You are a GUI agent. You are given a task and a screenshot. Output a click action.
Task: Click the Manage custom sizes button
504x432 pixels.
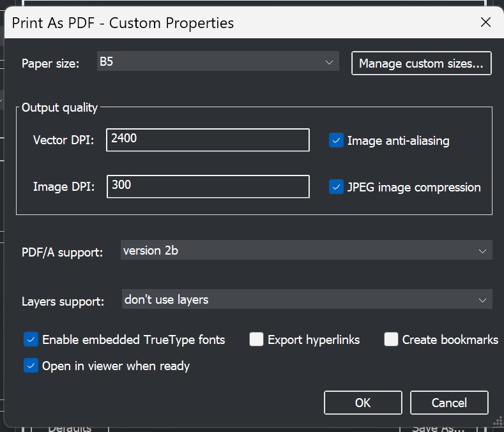pyautogui.click(x=421, y=63)
